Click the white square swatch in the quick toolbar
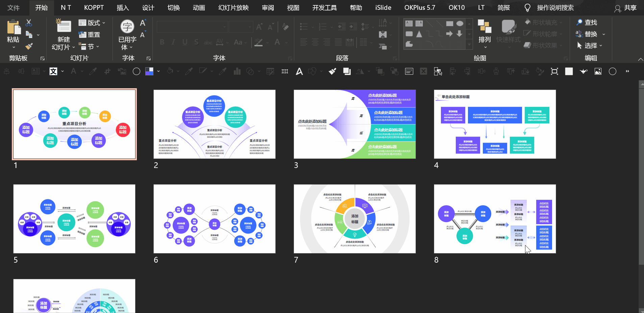 (x=569, y=71)
